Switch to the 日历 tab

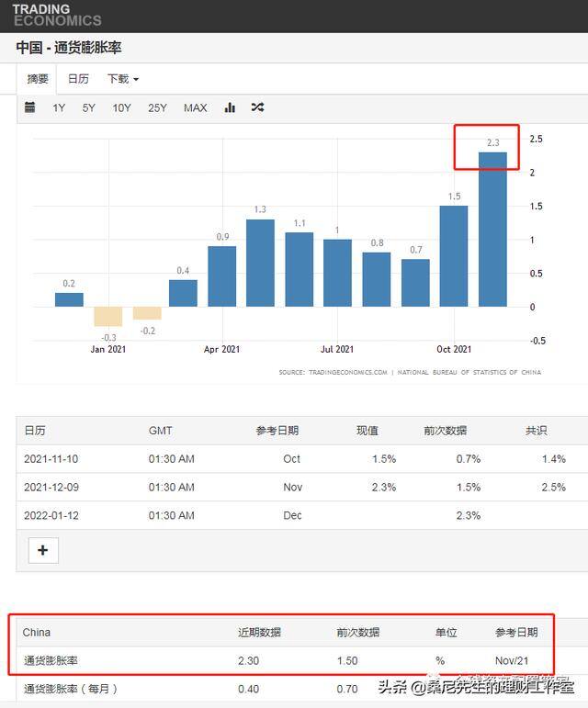78,79
